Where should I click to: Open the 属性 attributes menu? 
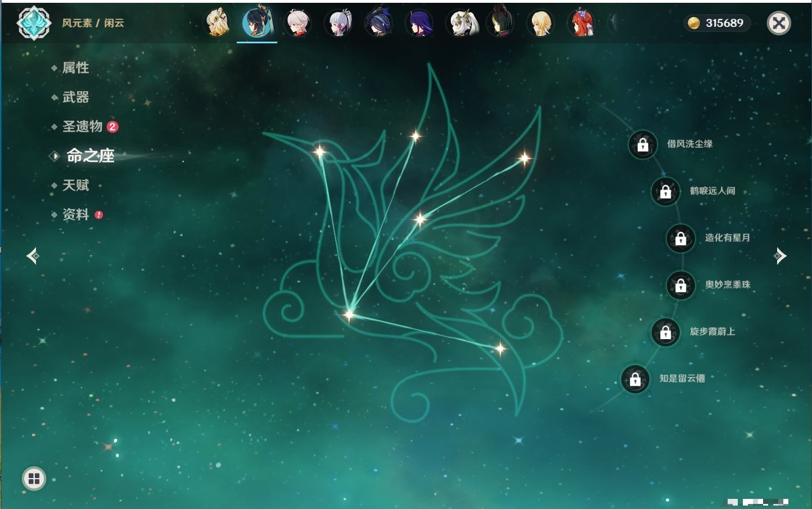point(75,68)
